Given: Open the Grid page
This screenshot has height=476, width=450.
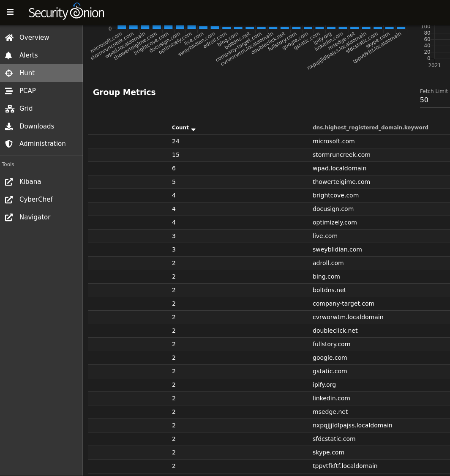Looking at the screenshot, I should tap(41, 109).
